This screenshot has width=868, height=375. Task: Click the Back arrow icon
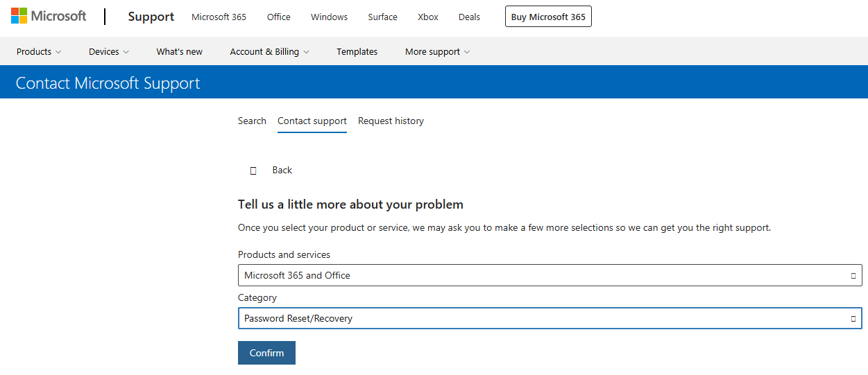pyautogui.click(x=253, y=171)
